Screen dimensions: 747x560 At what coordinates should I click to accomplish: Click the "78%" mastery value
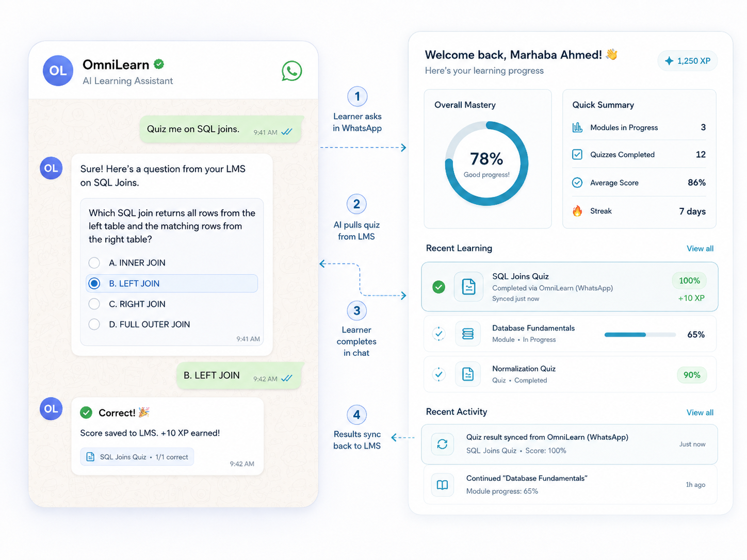(486, 159)
